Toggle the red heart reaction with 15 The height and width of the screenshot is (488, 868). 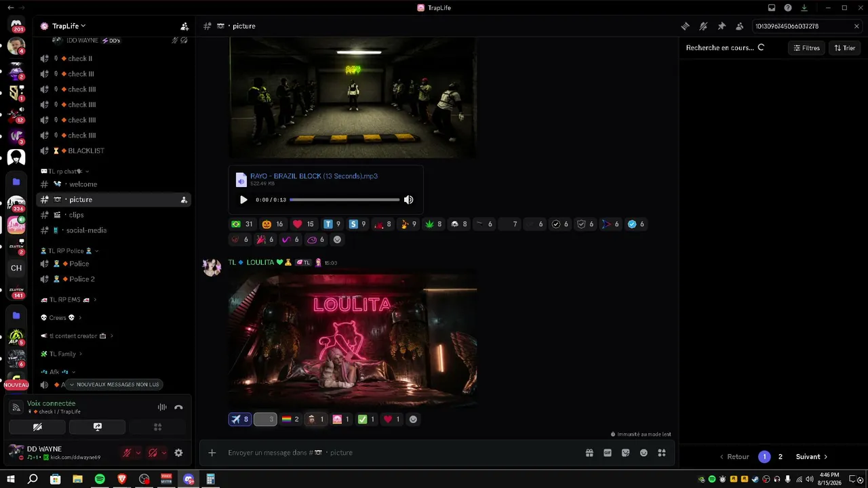303,224
